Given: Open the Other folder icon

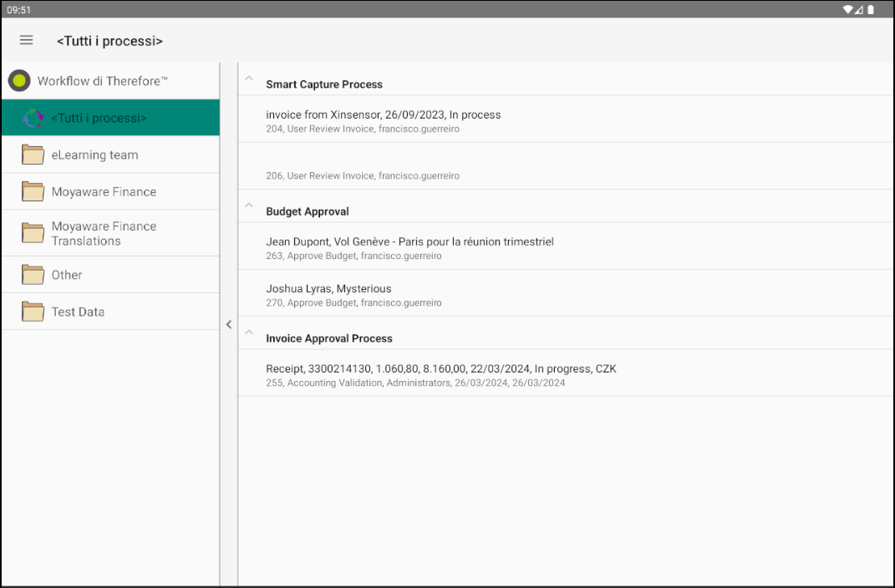Looking at the screenshot, I should (32, 274).
